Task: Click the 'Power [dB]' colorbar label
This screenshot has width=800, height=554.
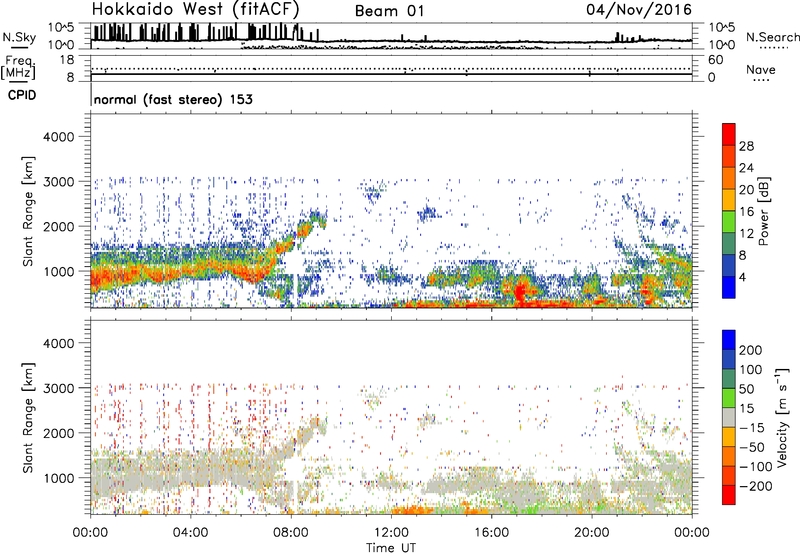Action: pyautogui.click(x=764, y=211)
